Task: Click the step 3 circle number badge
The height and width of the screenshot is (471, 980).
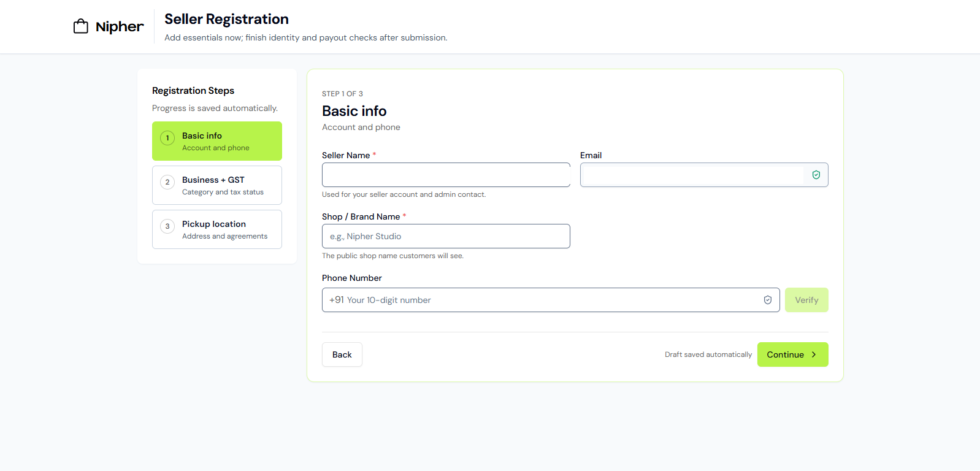Action: (x=167, y=226)
